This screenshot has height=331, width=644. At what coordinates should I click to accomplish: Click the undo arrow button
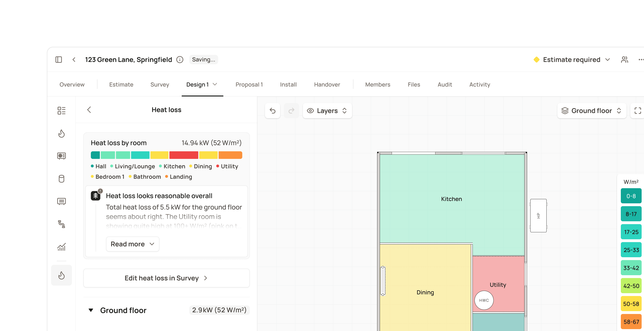tap(273, 111)
